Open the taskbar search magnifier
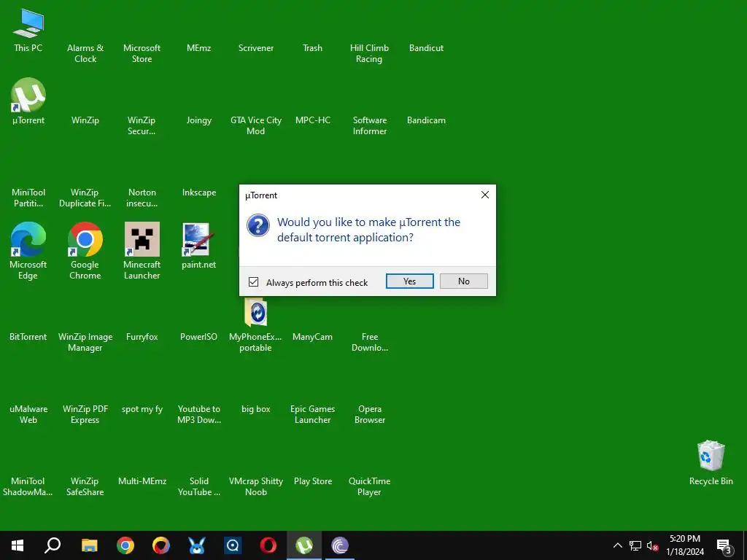 click(x=53, y=545)
